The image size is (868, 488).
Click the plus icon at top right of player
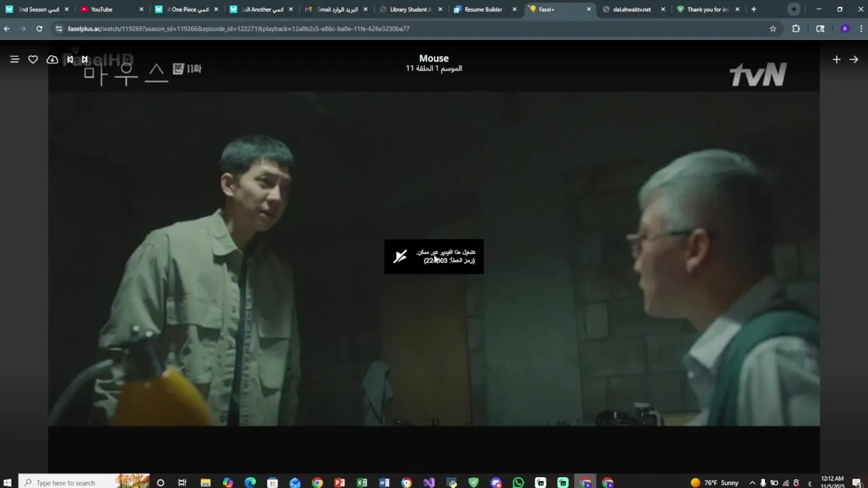pos(836,60)
